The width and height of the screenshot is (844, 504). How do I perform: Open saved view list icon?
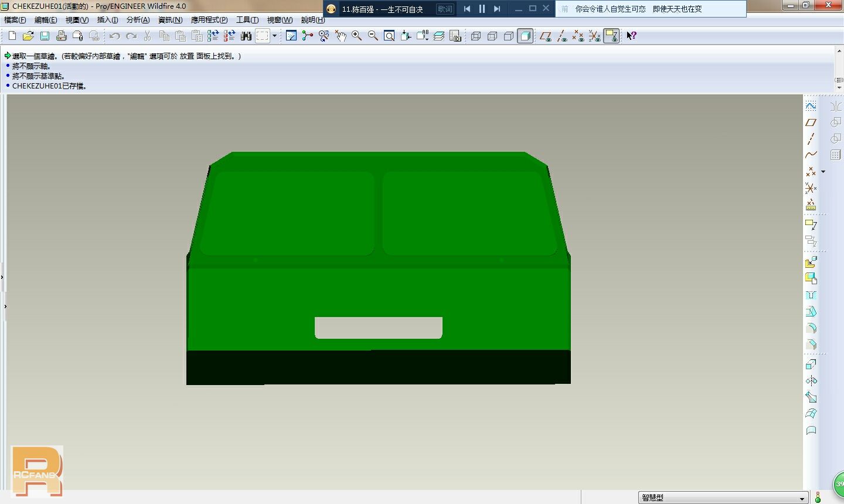(422, 36)
